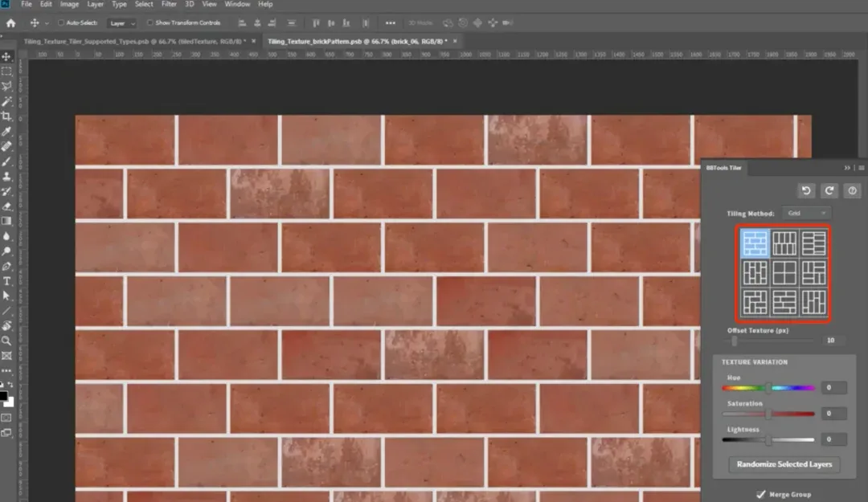Open help in BBTools Tiler panel
868x502 pixels.
pos(852,190)
